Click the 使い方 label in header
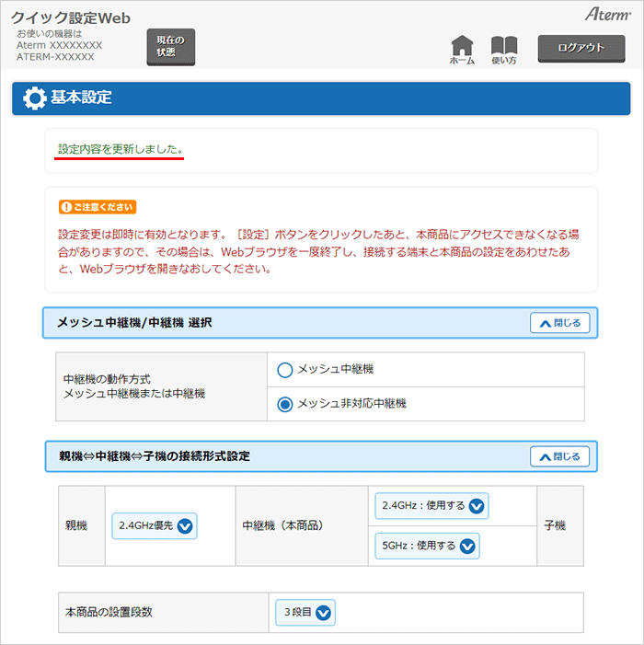 point(504,61)
